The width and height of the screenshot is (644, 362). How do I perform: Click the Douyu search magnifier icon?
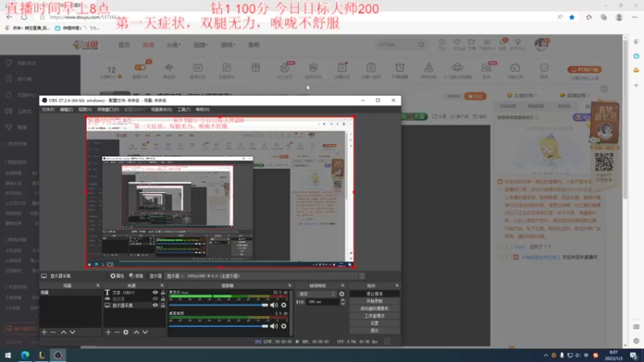pos(421,45)
